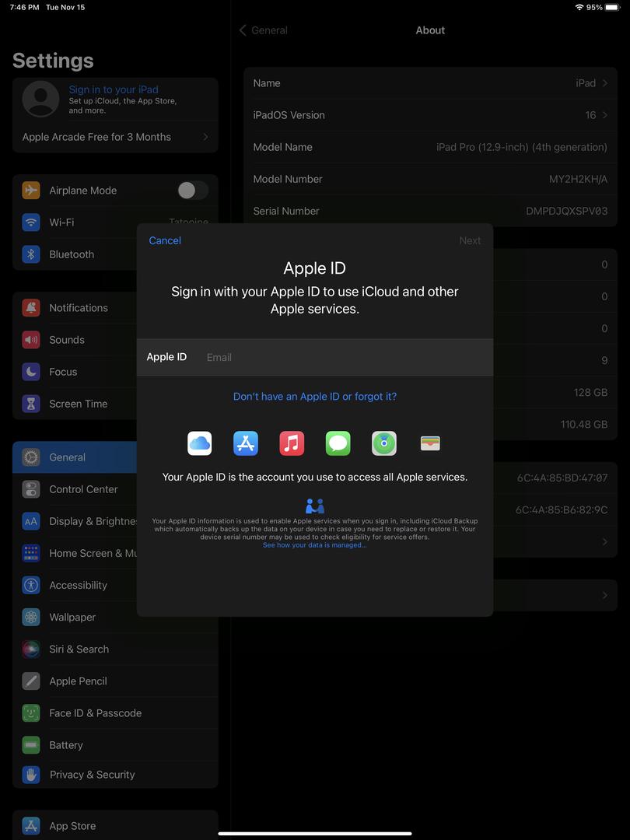Tap the Wi-Fi status bar icon
Screen dimensions: 630x840
(x=579, y=8)
